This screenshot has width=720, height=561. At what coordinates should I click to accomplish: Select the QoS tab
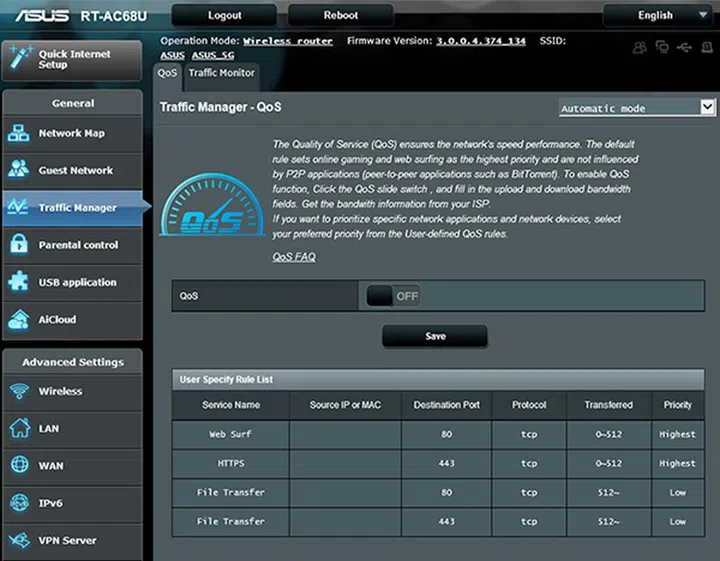click(x=167, y=73)
